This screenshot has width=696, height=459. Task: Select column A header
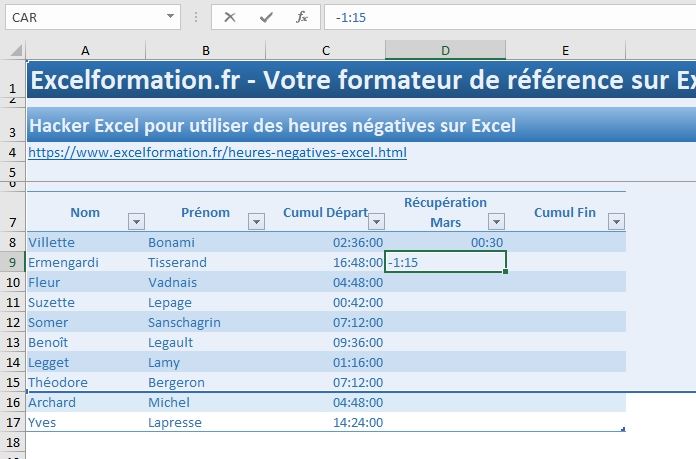coord(85,50)
